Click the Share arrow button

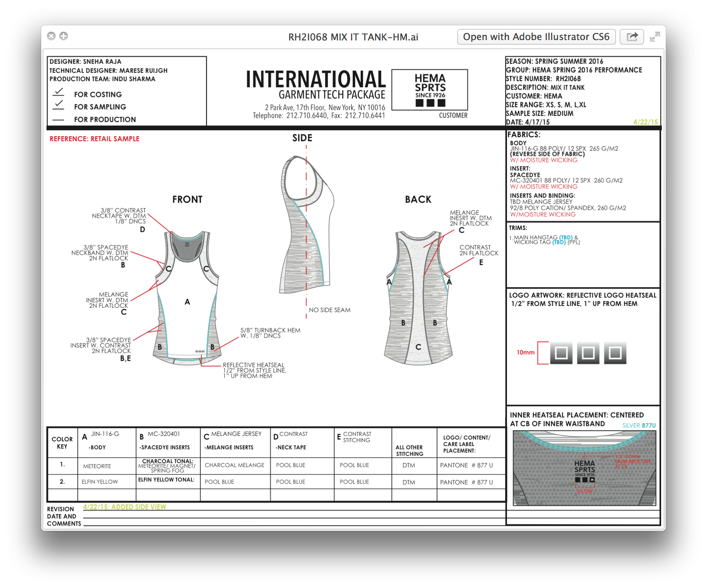[x=632, y=37]
